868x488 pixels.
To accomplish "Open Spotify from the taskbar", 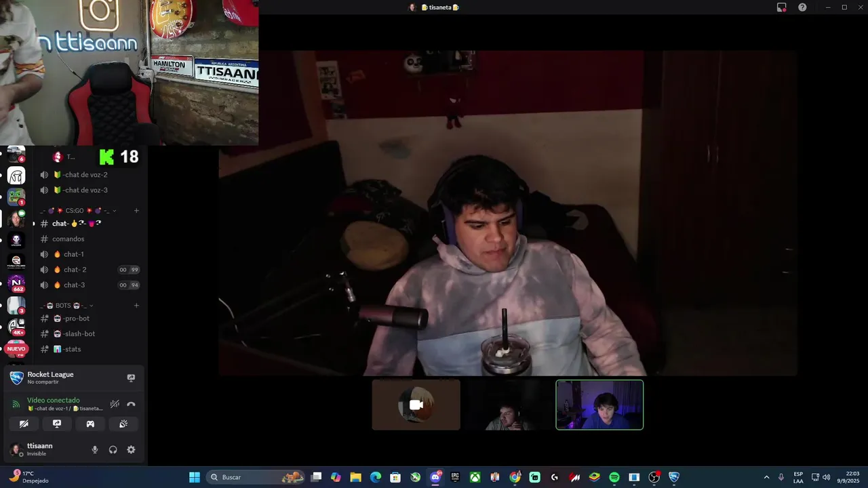I will [614, 477].
